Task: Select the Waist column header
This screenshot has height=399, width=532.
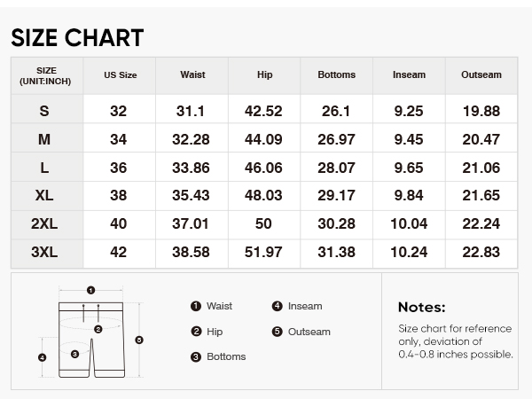Action: click(x=192, y=75)
